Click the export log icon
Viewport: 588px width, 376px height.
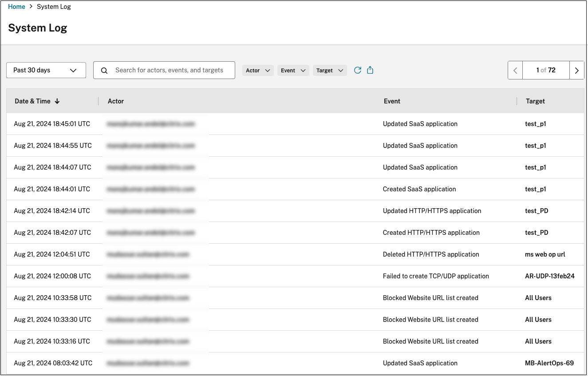click(x=370, y=70)
